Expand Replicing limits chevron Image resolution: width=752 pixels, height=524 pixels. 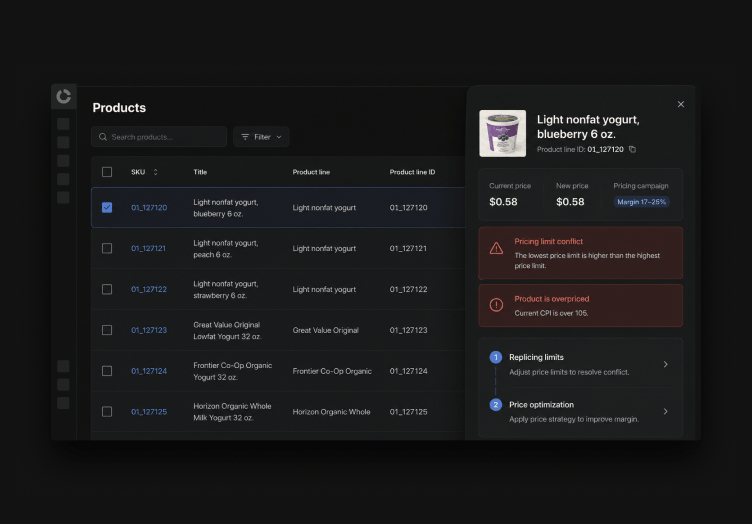coord(665,364)
